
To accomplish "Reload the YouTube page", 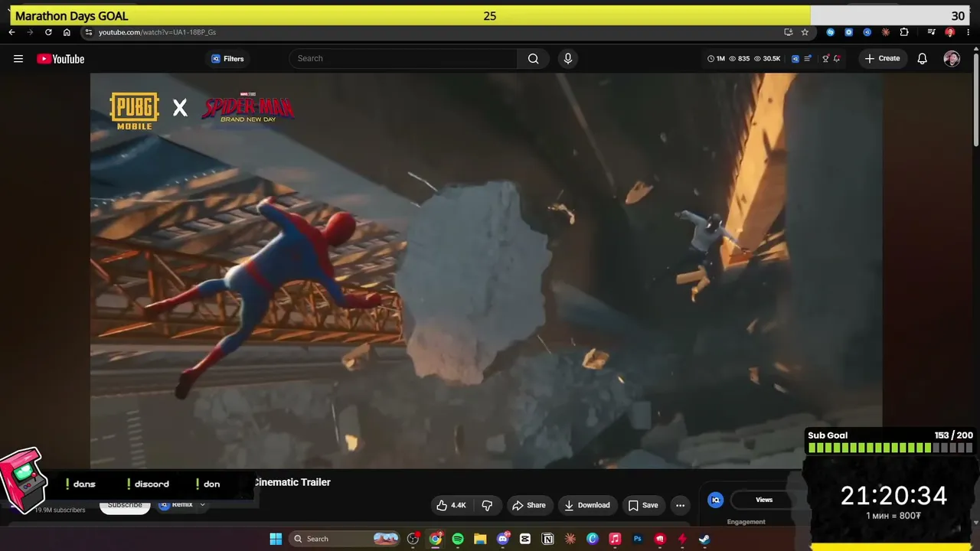I will pyautogui.click(x=48, y=32).
